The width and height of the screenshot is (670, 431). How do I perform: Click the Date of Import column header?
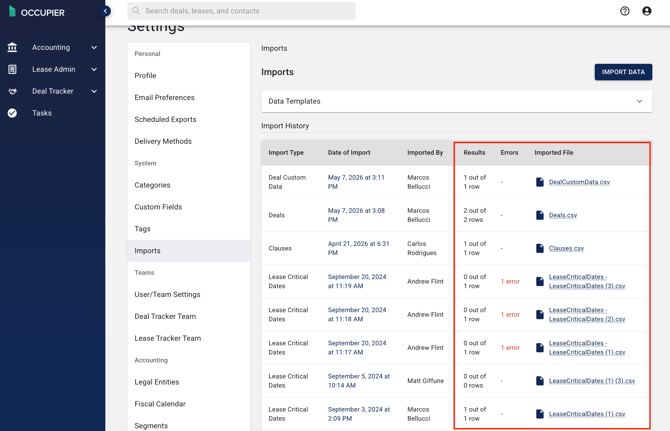tap(349, 152)
